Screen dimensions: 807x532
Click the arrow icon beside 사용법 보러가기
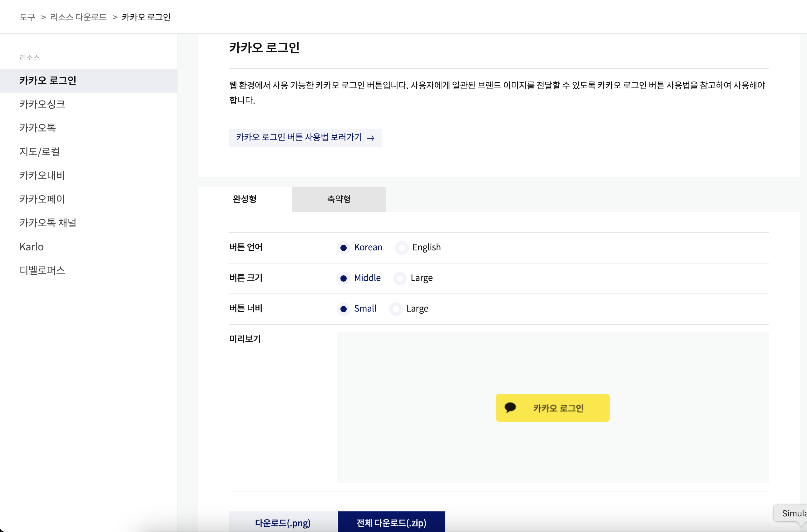(x=371, y=138)
